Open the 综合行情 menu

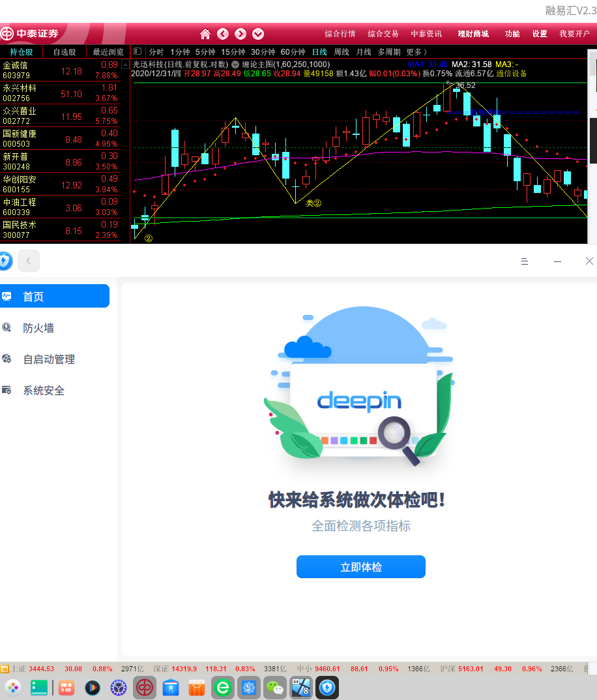(x=340, y=34)
